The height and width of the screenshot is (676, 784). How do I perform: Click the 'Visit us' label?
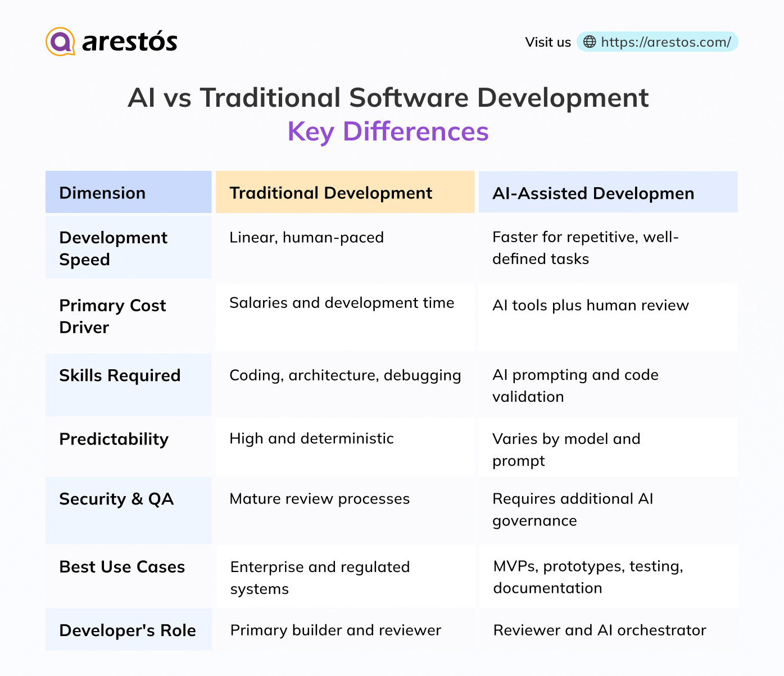coord(548,42)
